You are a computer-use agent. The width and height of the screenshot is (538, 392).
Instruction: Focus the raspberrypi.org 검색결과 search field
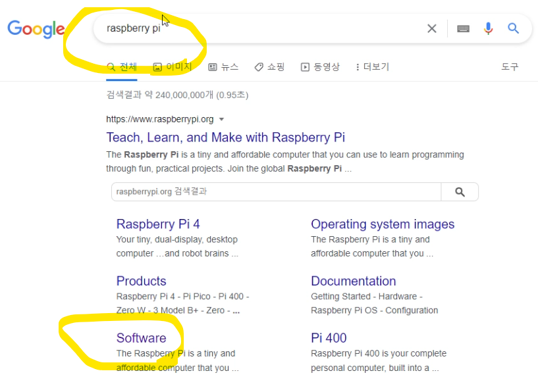click(276, 192)
